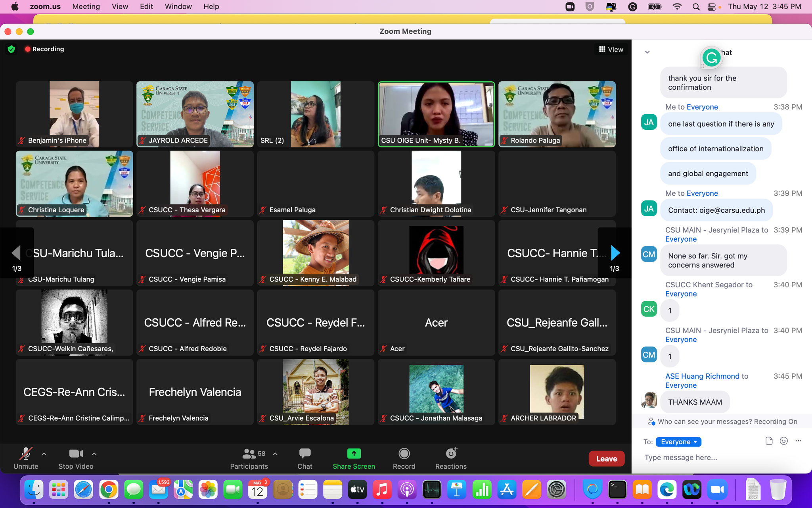Select ARCHER LABRADOR participant tile

pos(557,392)
